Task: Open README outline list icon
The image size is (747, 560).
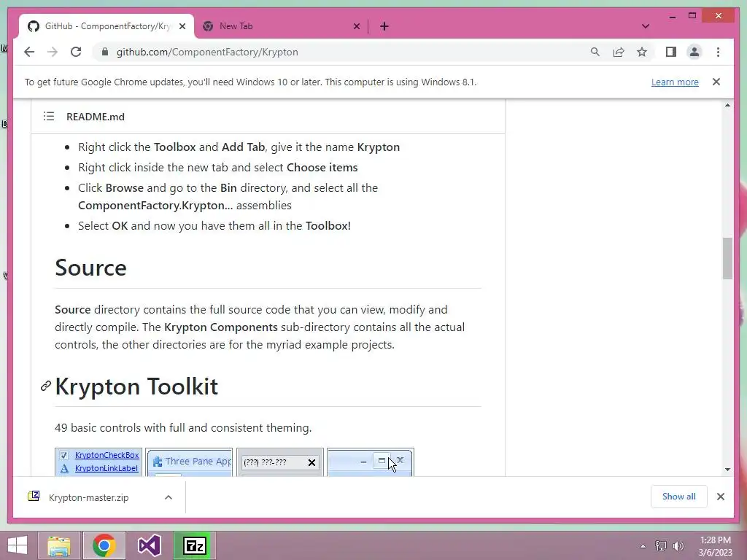Action: tap(49, 116)
